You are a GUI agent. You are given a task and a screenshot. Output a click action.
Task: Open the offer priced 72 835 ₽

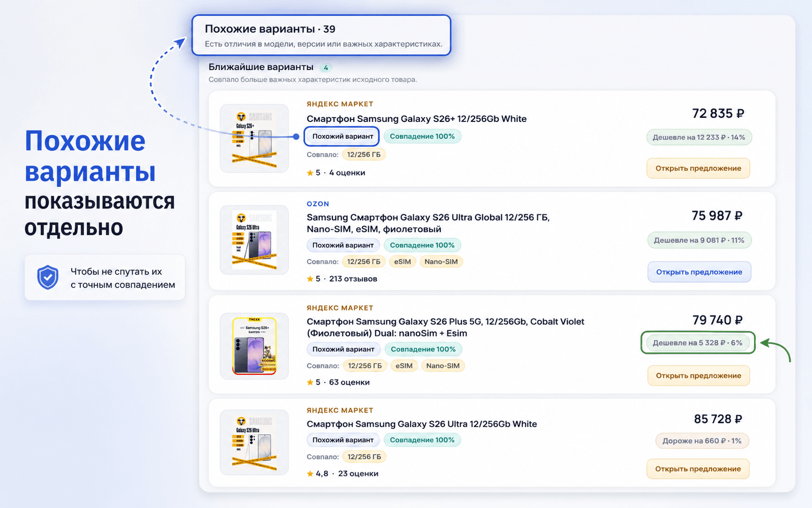pyautogui.click(x=698, y=168)
